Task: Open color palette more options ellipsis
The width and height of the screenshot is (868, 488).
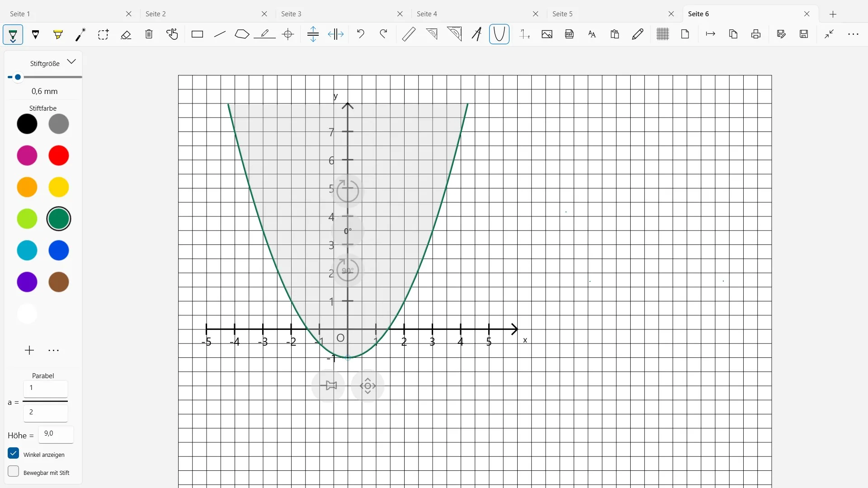Action: [x=53, y=350]
